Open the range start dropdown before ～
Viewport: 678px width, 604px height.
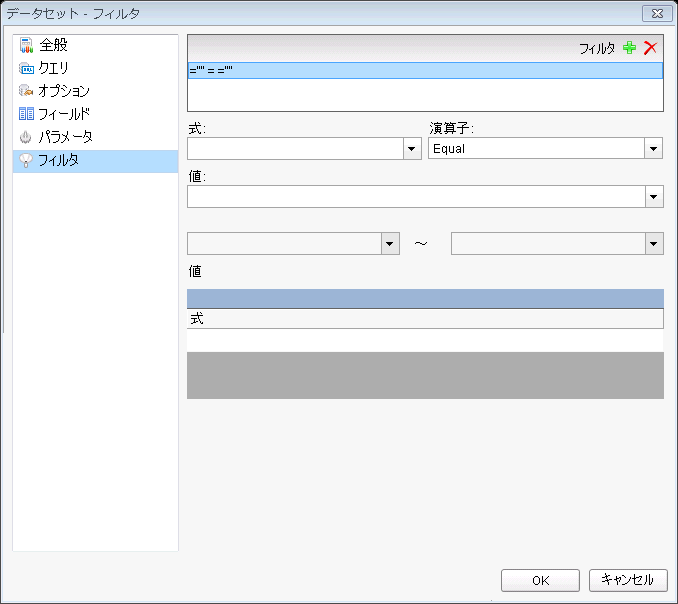pos(390,244)
